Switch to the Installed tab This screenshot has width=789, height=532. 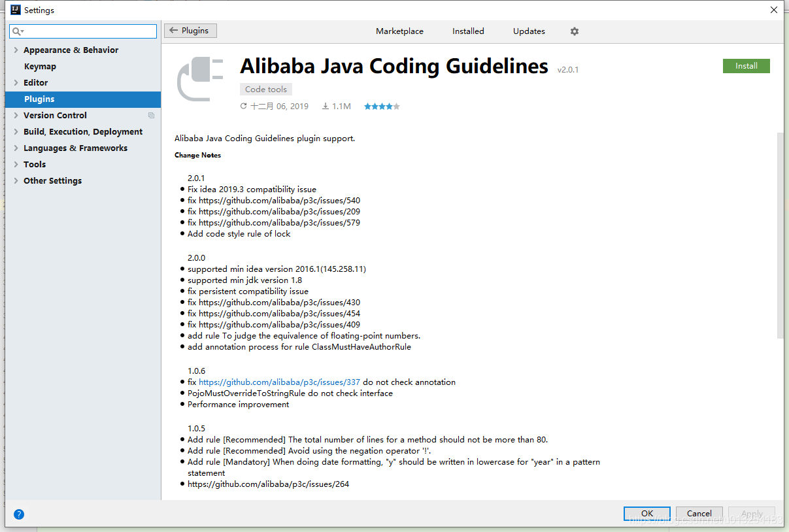click(x=468, y=31)
